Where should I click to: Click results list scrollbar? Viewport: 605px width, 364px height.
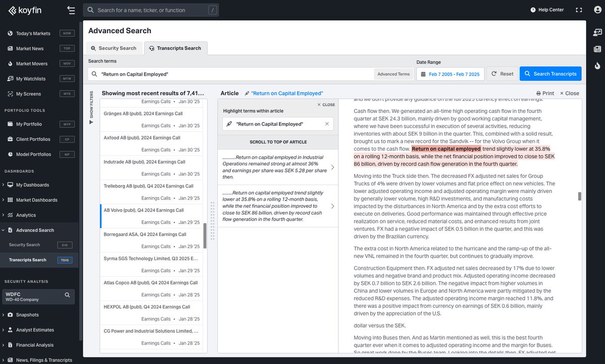click(x=205, y=236)
